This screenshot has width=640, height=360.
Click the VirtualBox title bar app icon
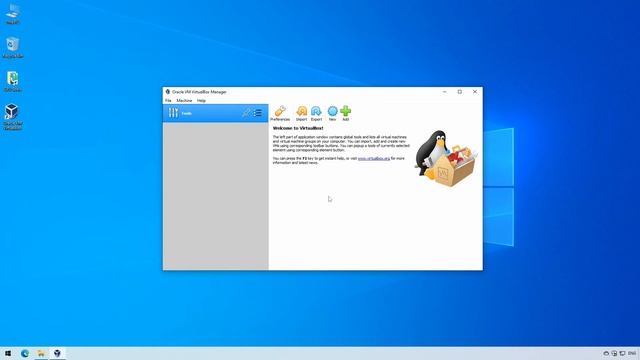pos(167,92)
